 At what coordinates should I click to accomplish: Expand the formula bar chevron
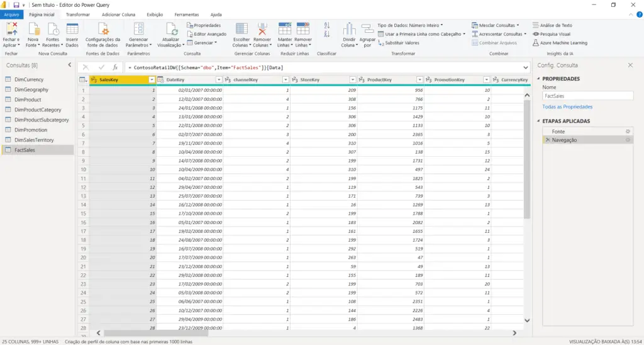(x=526, y=67)
